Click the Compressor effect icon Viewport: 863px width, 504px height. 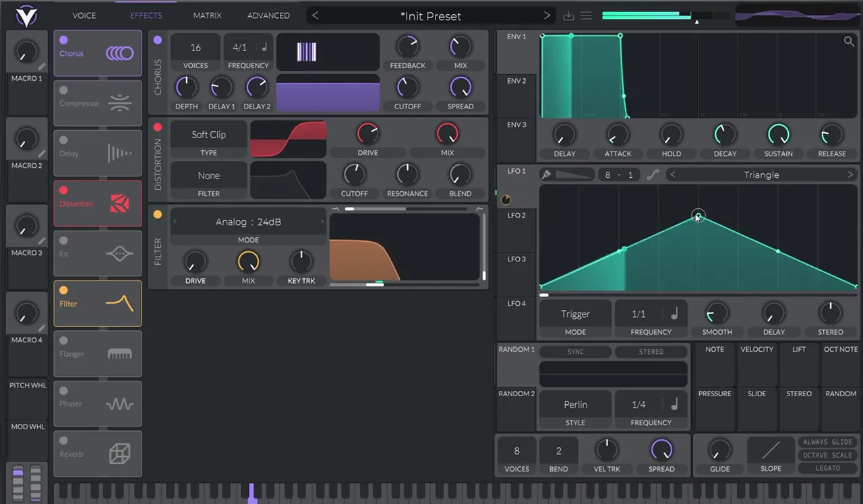point(119,103)
